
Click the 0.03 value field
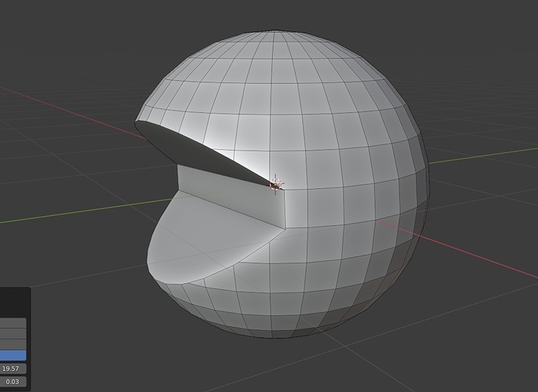point(13,382)
